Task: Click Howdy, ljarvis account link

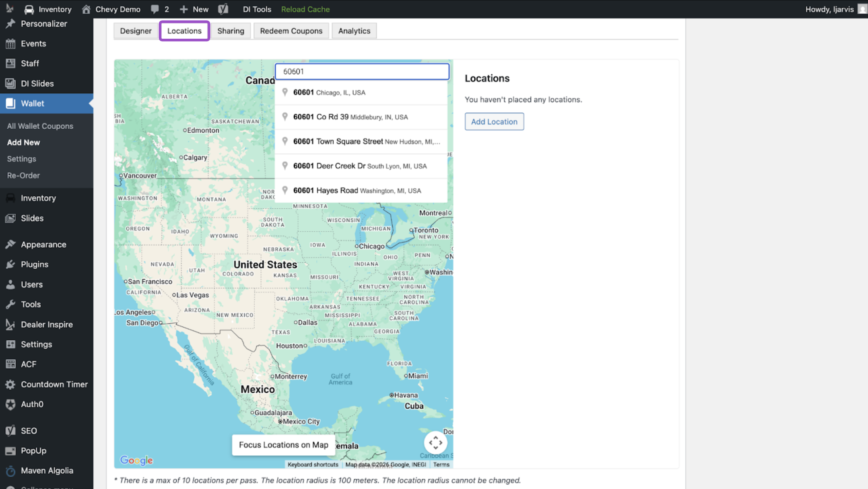Action: click(x=829, y=9)
